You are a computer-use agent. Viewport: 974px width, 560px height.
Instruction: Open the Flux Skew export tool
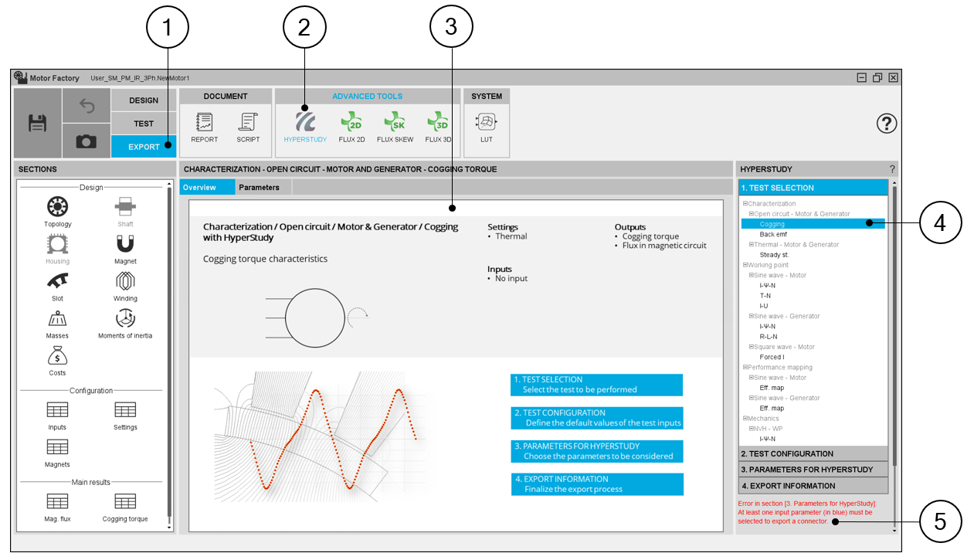click(x=395, y=123)
